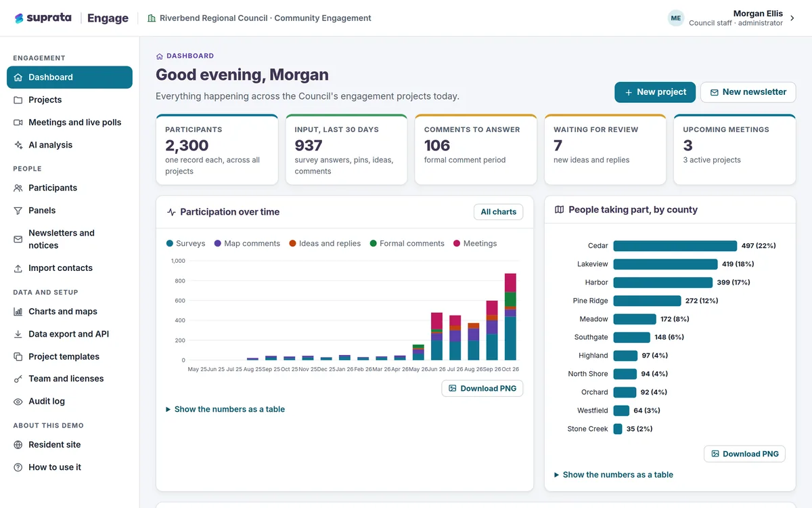This screenshot has height=508, width=812.
Task: Click the Oct 26 stacked bar
Action: [x=510, y=316]
